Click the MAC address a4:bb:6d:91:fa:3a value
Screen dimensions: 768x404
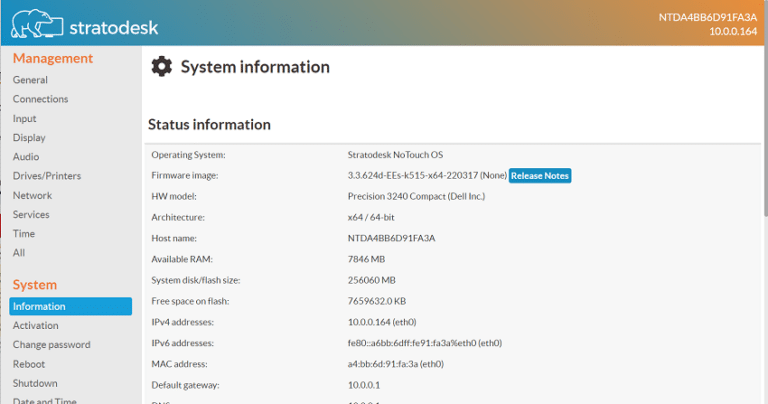tap(396, 364)
